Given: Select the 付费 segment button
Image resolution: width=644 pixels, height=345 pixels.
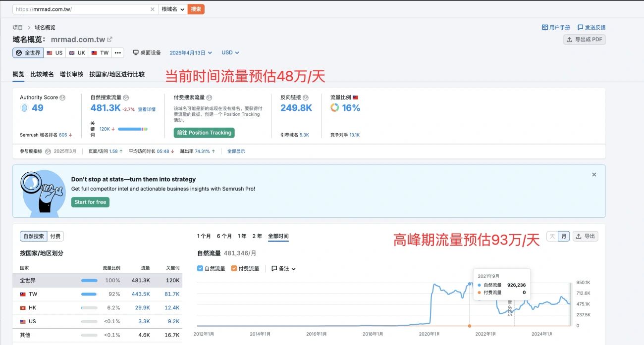Looking at the screenshot, I should pos(55,237).
